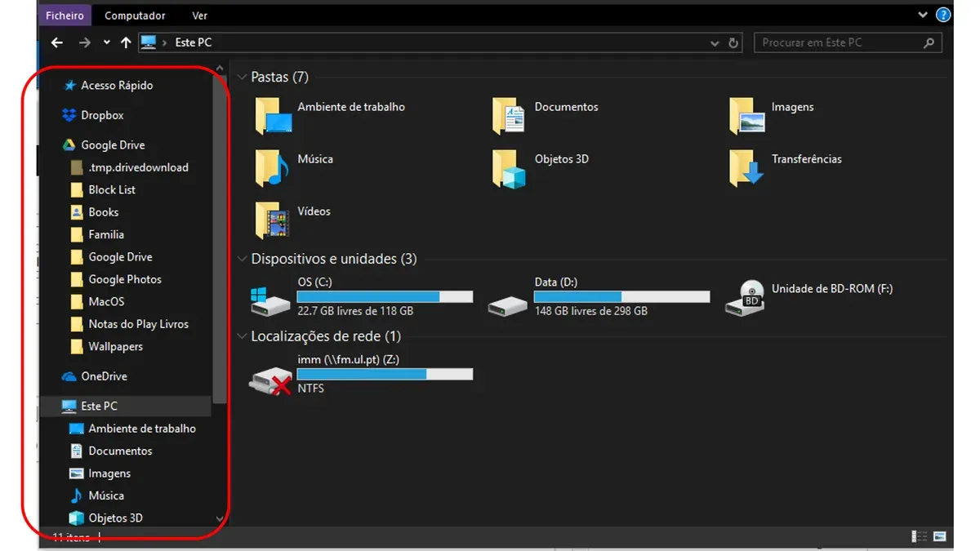Go up one folder level

(126, 42)
